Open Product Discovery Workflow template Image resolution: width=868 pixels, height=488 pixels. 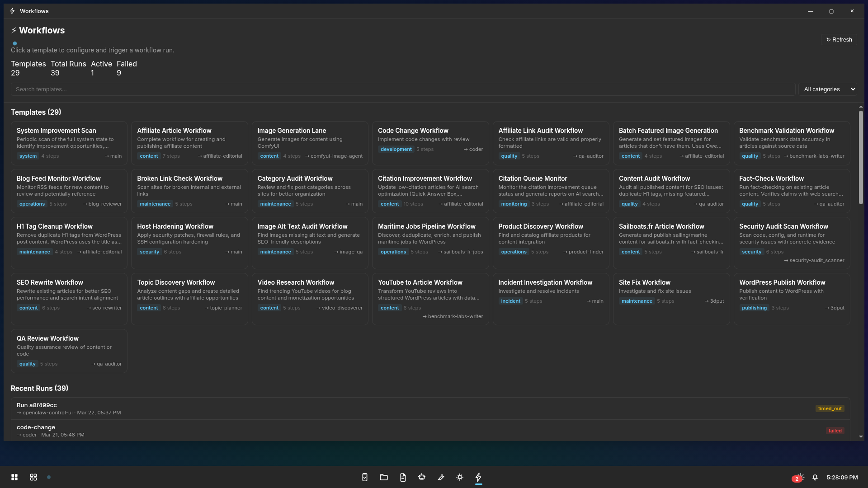[551, 243]
